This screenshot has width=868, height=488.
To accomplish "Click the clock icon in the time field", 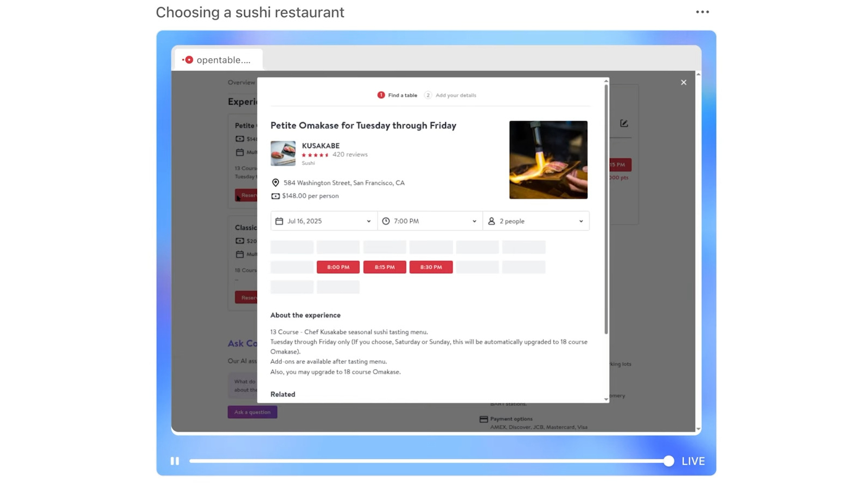I will [386, 221].
